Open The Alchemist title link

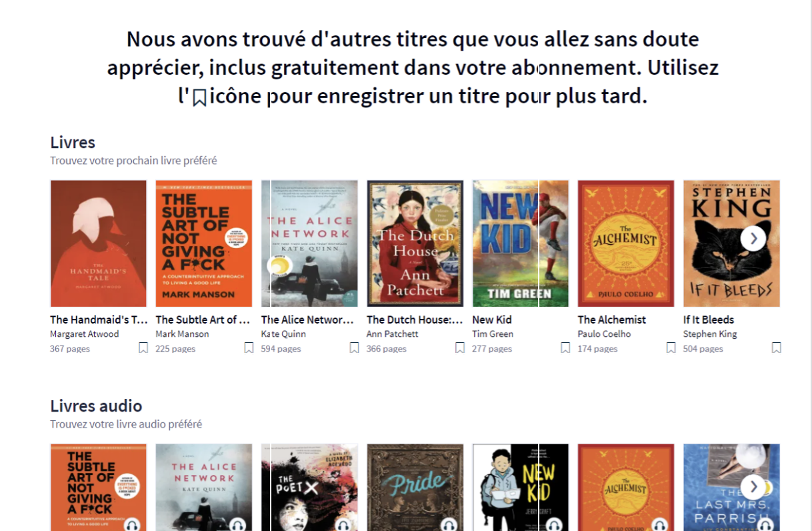tap(612, 320)
